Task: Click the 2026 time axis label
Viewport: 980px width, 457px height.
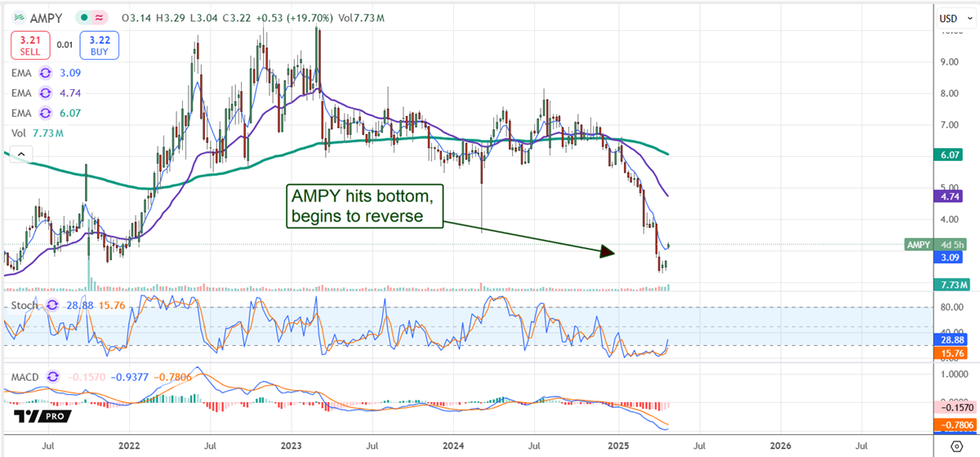Action: 780,446
